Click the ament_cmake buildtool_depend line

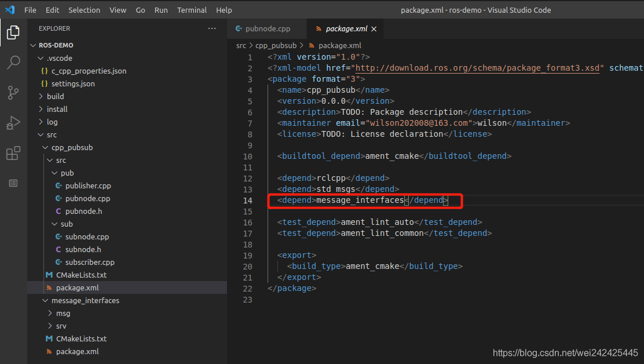394,156
